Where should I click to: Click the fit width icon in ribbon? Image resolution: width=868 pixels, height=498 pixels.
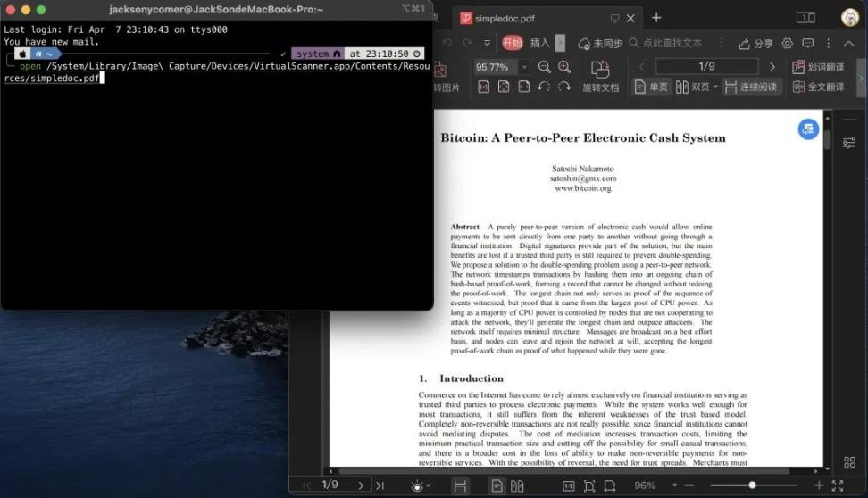523,87
